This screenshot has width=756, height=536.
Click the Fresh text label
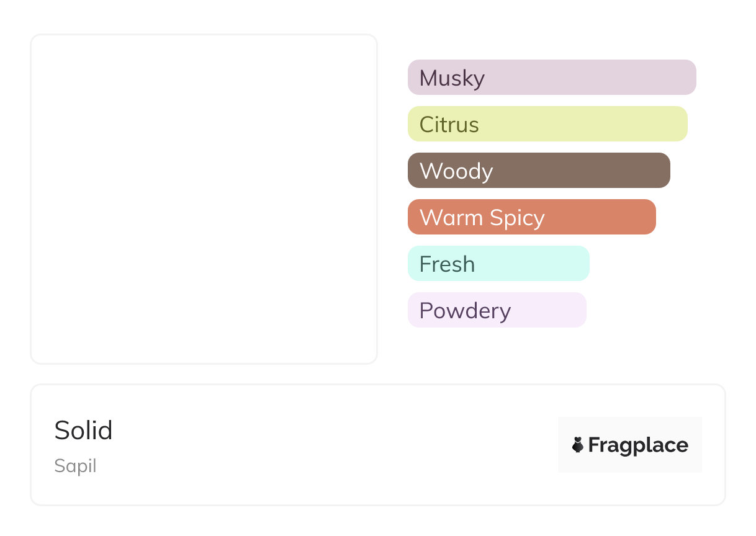447,264
